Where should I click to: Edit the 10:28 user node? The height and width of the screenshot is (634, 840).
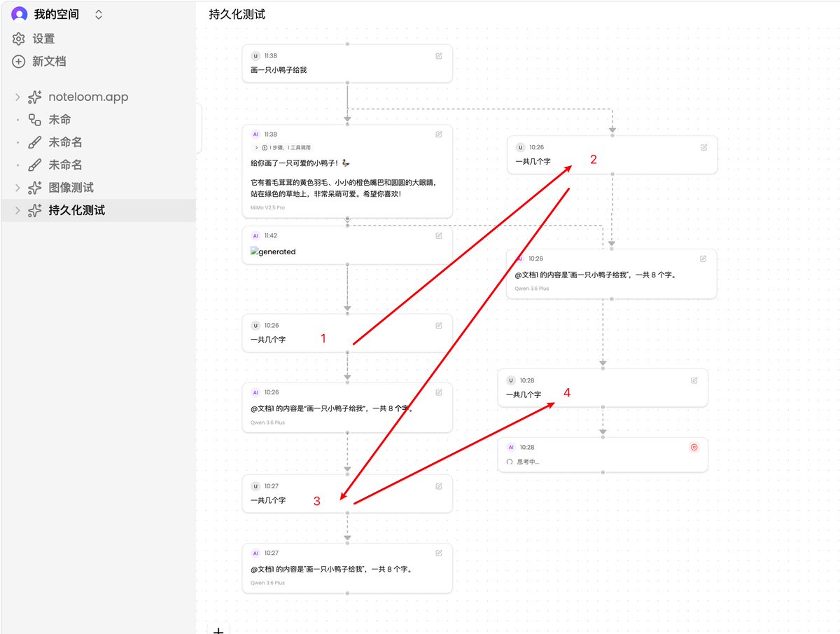coord(694,380)
